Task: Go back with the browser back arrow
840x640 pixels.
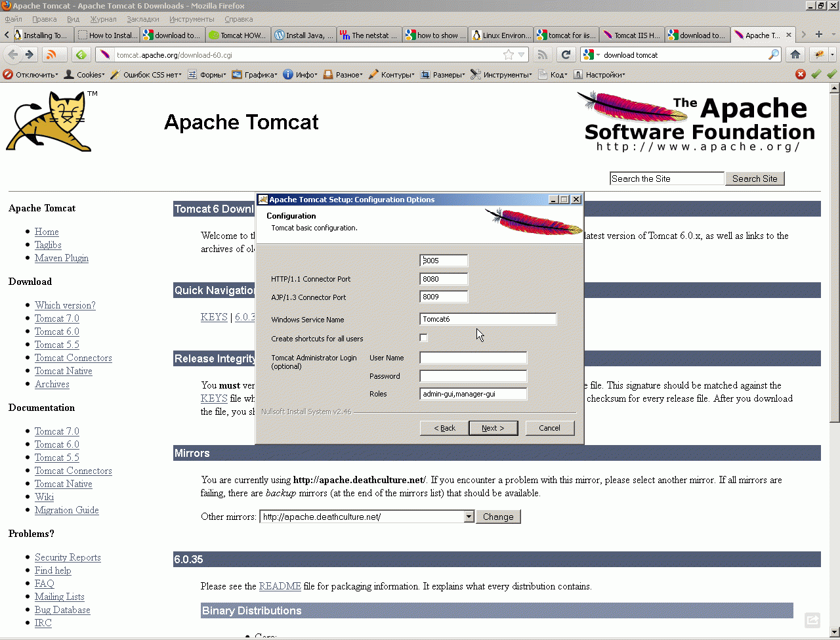Action: click(12, 54)
